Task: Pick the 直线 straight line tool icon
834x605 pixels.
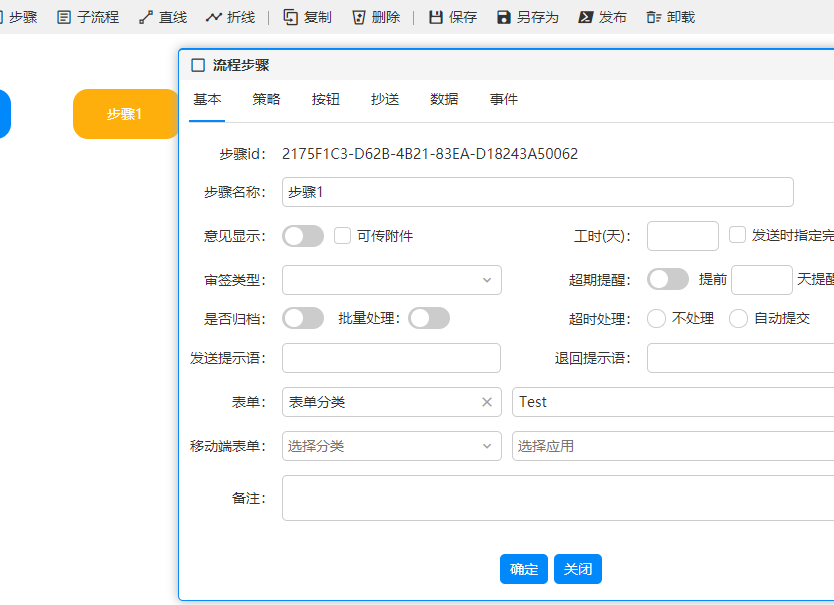Action: (146, 18)
